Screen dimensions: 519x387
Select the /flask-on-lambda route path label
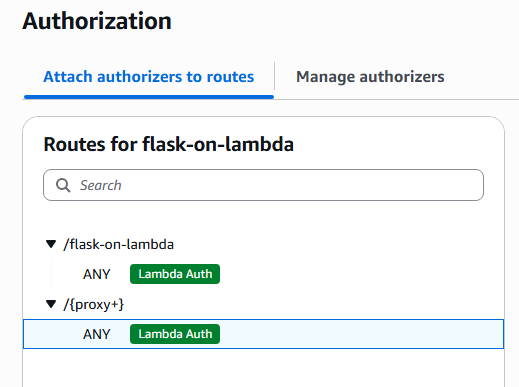point(119,244)
